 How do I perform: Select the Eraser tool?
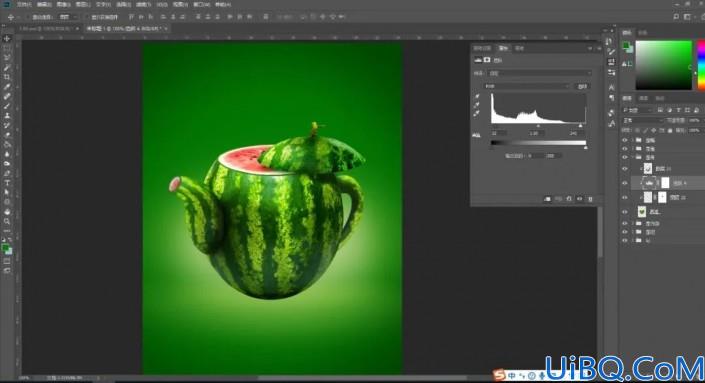[x=7, y=135]
